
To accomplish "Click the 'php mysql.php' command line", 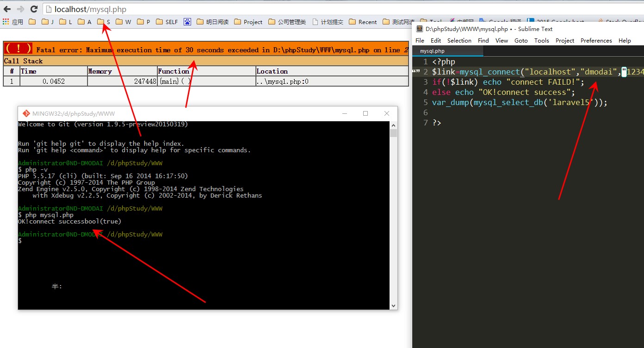I will click(x=46, y=215).
